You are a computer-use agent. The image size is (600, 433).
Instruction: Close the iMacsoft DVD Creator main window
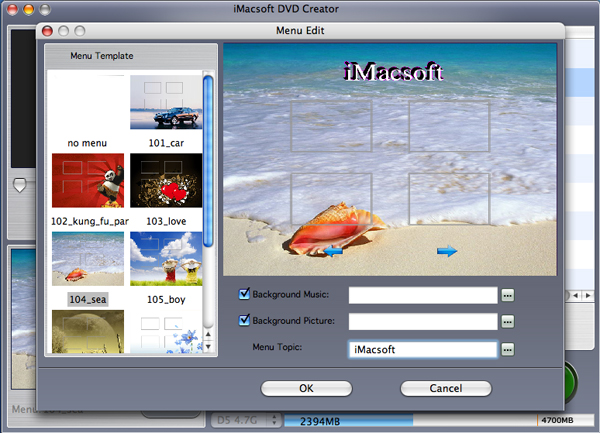click(x=13, y=9)
